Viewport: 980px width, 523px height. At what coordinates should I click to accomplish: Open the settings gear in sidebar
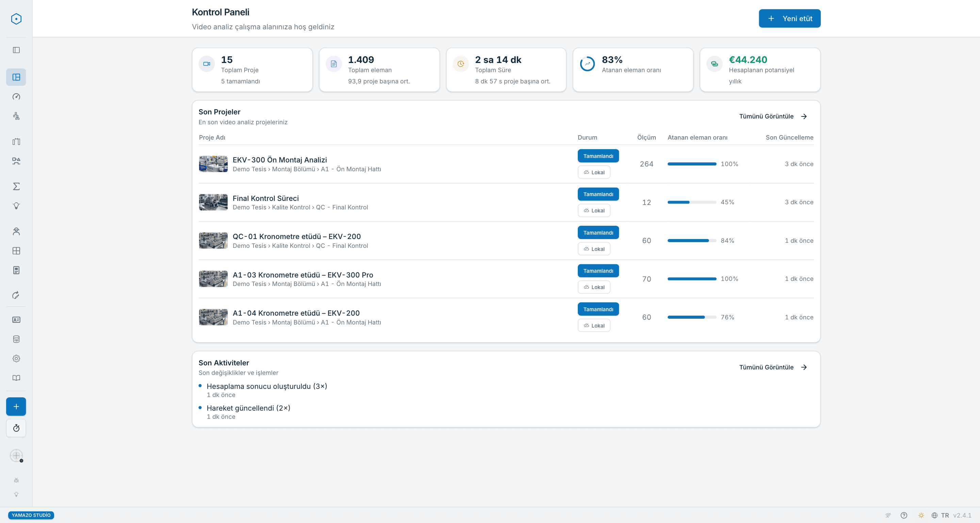pyautogui.click(x=16, y=359)
